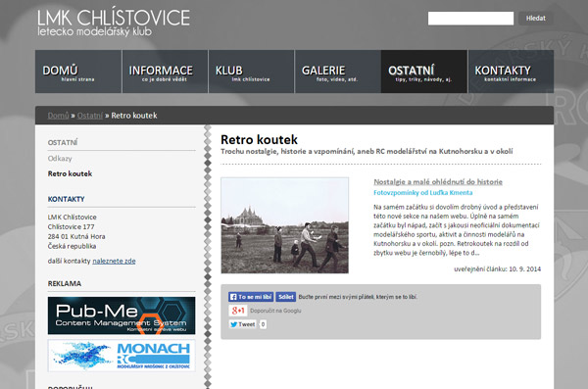Click the 'Chlístovice 177' address line
The image size is (588, 389).
tap(71, 226)
